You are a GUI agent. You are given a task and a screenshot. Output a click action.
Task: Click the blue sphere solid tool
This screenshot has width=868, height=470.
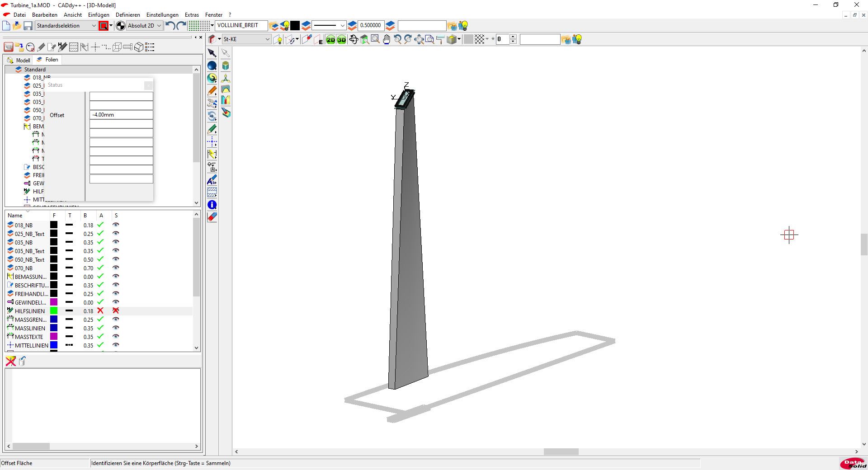(212, 66)
